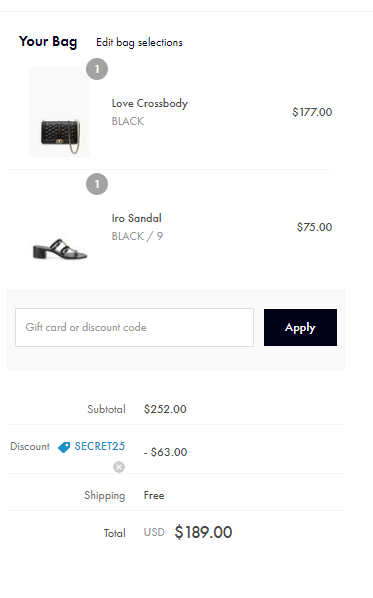Click the Iro Sandal quantity badge
This screenshot has width=373, height=598.
(97, 184)
